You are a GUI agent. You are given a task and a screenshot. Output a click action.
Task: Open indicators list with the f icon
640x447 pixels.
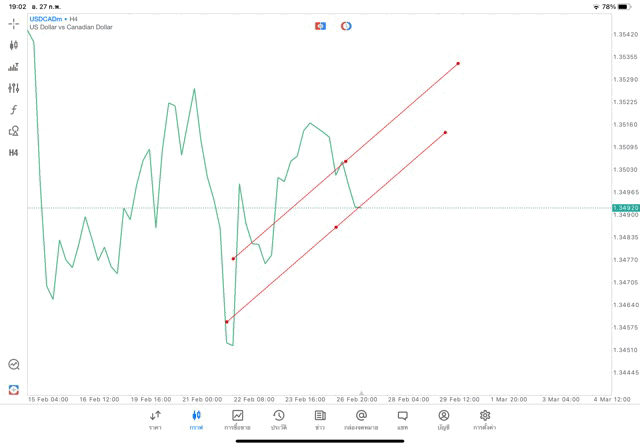click(x=14, y=110)
